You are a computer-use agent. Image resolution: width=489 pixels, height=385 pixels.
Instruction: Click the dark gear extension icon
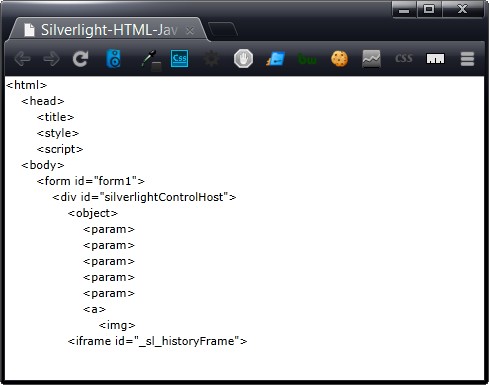click(x=211, y=59)
